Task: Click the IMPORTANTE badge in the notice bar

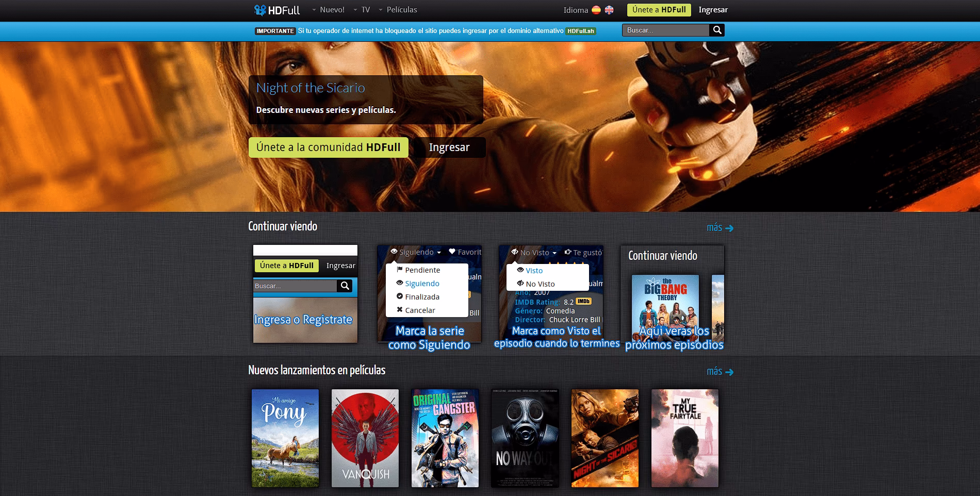Action: pyautogui.click(x=275, y=31)
